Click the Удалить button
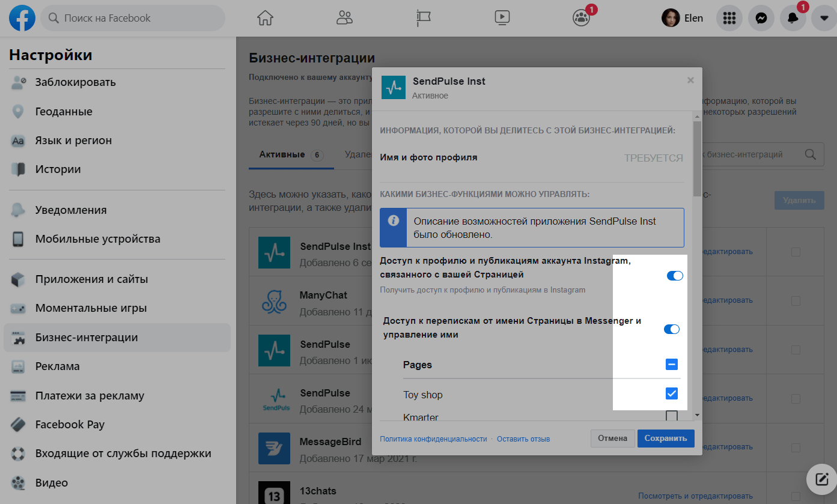The image size is (837, 504). [x=799, y=201]
